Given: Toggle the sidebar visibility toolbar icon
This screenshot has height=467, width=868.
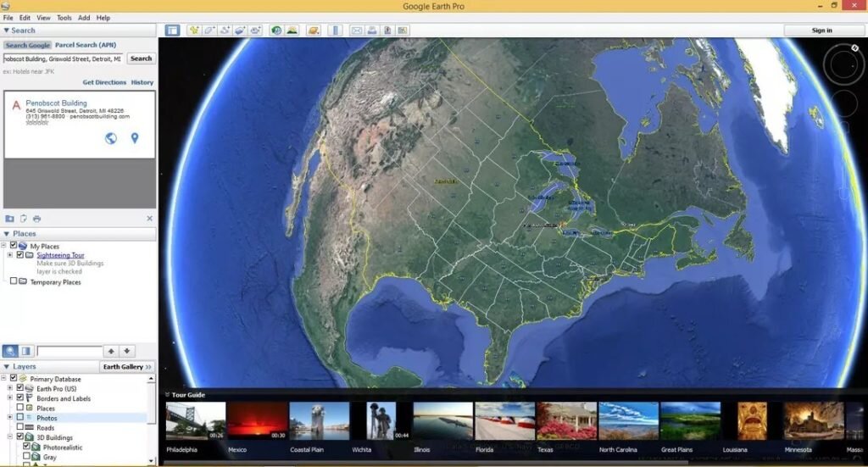Looking at the screenshot, I should [x=173, y=31].
